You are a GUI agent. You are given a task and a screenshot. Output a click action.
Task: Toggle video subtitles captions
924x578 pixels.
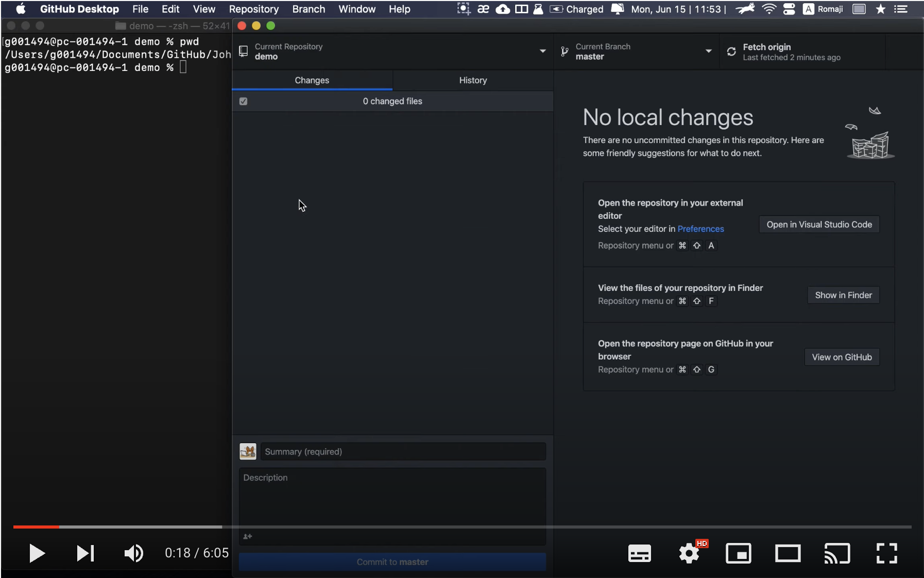pos(639,553)
